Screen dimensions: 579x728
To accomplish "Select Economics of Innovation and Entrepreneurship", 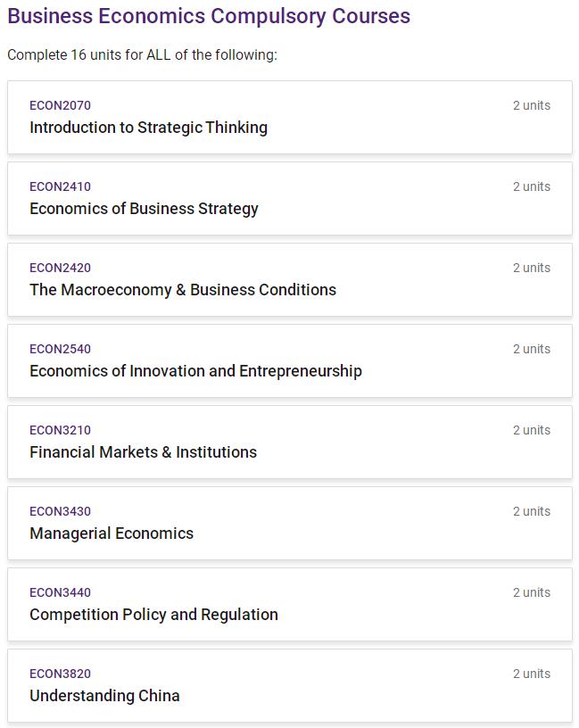I will [x=195, y=371].
